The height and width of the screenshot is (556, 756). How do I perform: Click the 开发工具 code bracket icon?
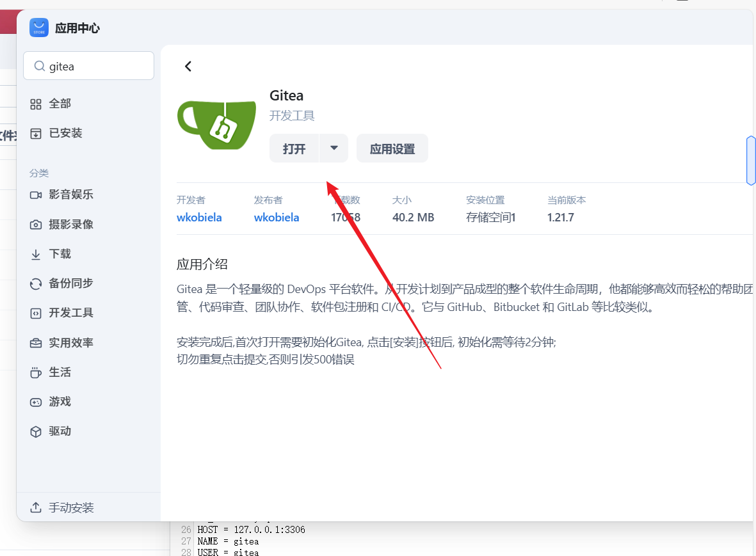pos(36,314)
